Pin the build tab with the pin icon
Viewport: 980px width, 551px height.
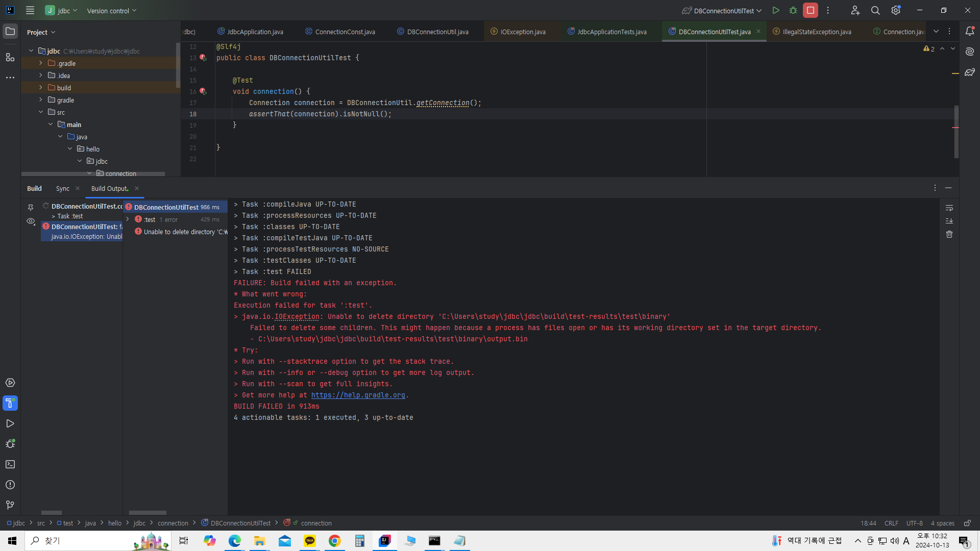click(31, 208)
